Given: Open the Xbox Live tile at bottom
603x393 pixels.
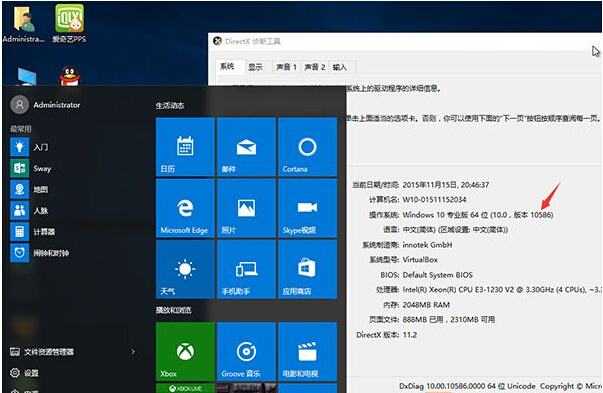Looking at the screenshot, I should point(185,388).
